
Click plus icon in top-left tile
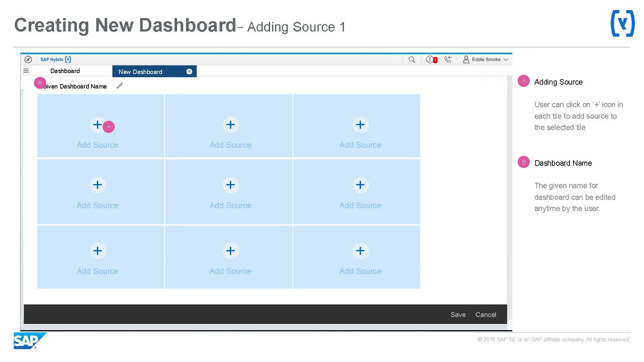(x=98, y=125)
